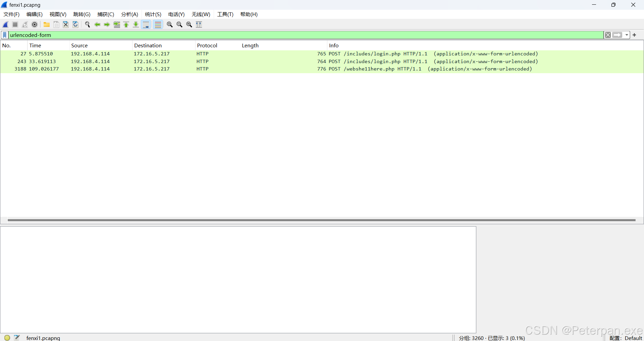Add a display filter button with plus
Screen dimensions: 644x341
coord(634,35)
